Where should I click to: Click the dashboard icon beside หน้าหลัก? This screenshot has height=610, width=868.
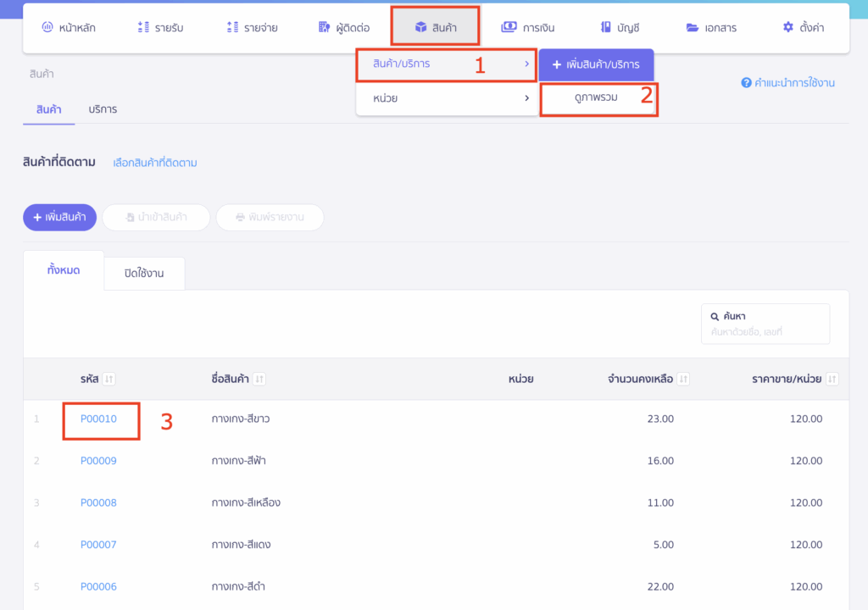tap(47, 27)
